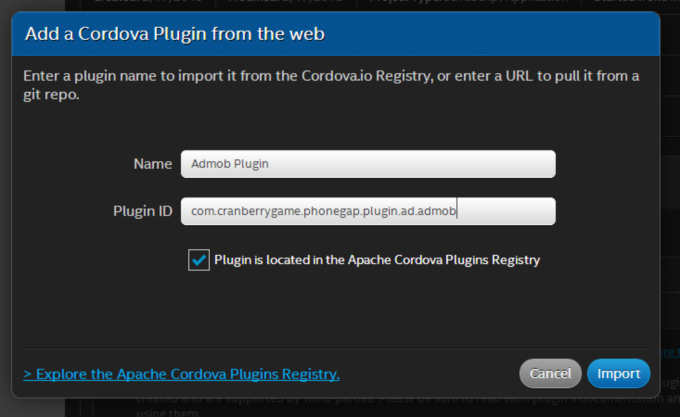The width and height of the screenshot is (680, 417).
Task: Place cursor on "cranberrygame" in Plugin ID
Action: pyautogui.click(x=257, y=211)
